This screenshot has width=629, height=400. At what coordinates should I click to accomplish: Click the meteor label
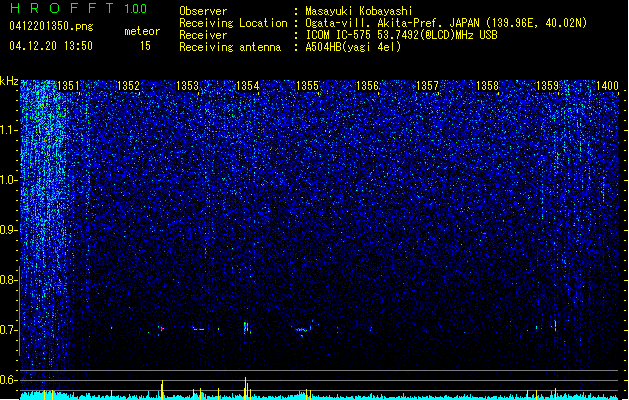(x=142, y=31)
